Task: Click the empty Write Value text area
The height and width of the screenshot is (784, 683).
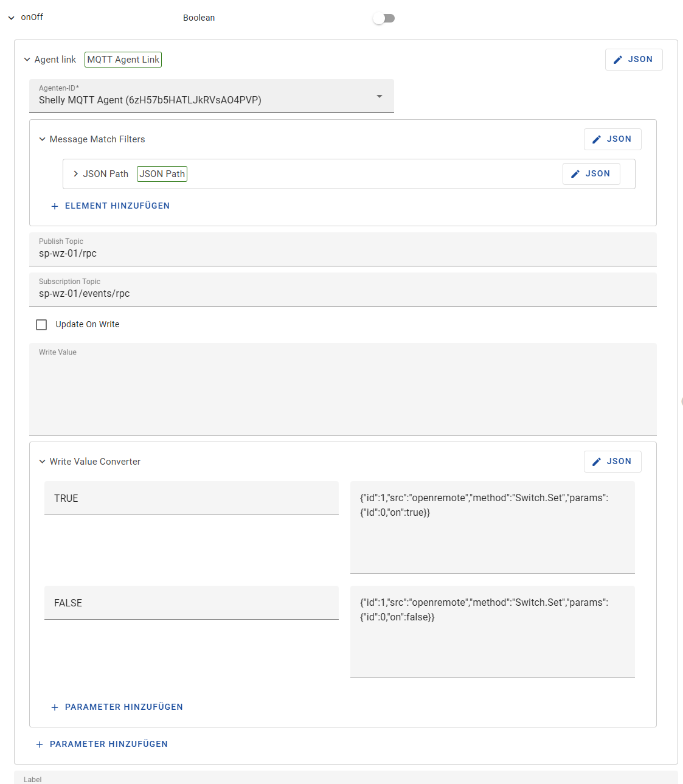Action: (x=342, y=392)
